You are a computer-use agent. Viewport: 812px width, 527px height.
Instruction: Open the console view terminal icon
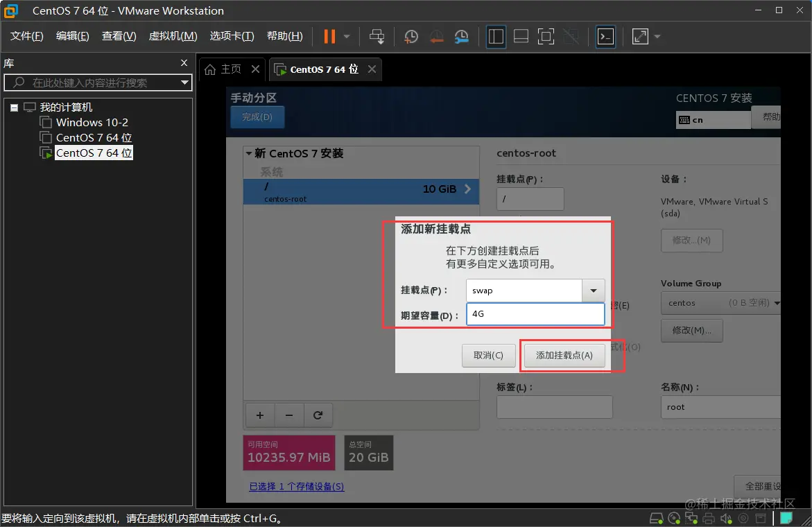[x=606, y=36]
